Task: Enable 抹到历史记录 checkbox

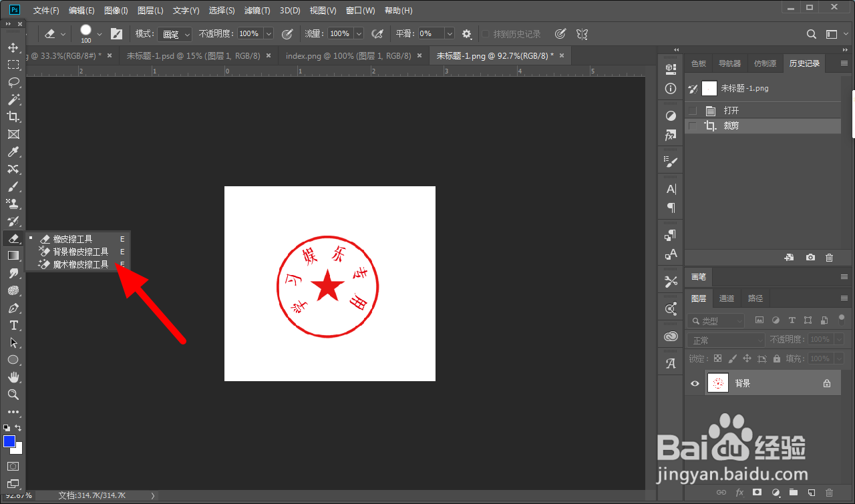Action: tap(486, 34)
